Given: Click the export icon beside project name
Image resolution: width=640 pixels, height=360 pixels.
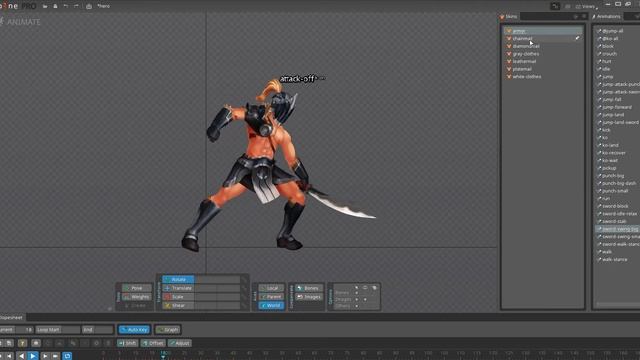Looking at the screenshot, I should [x=89, y=6].
